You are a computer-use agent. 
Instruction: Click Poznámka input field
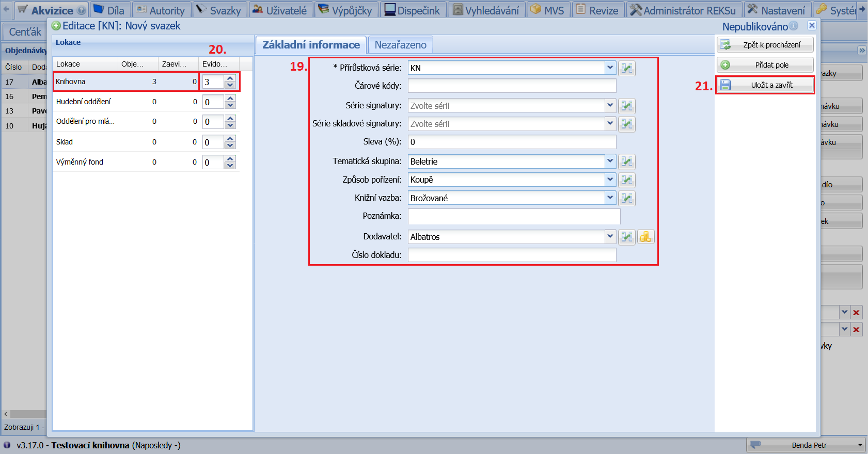pos(514,217)
